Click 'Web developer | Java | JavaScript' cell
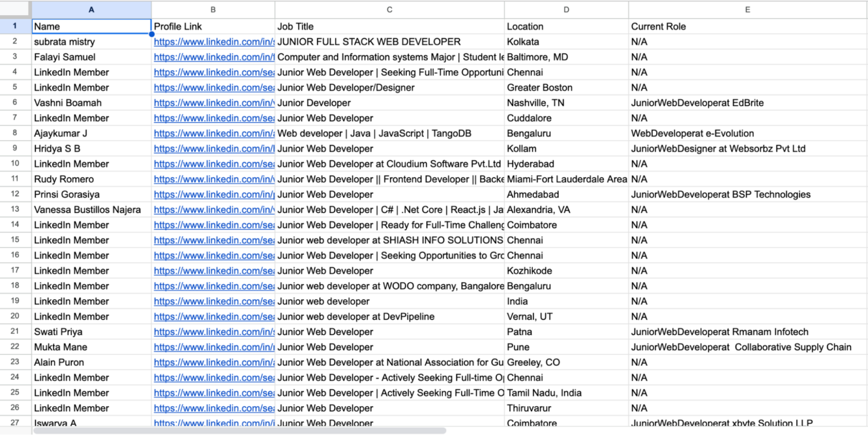The image size is (868, 435). 390,133
